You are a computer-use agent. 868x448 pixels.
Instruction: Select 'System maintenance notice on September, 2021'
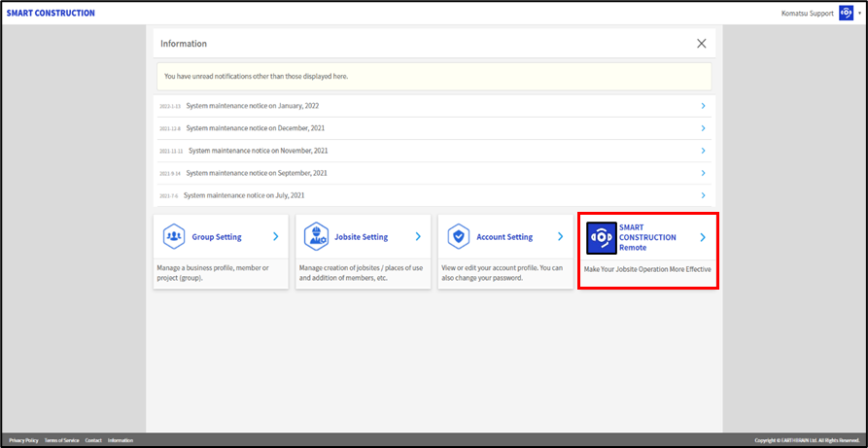(257, 173)
